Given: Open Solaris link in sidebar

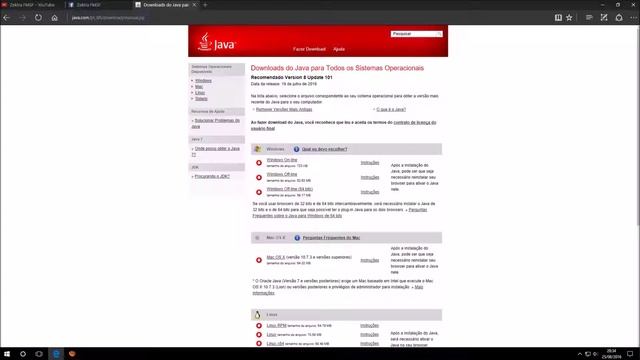Looking at the screenshot, I should [201, 99].
